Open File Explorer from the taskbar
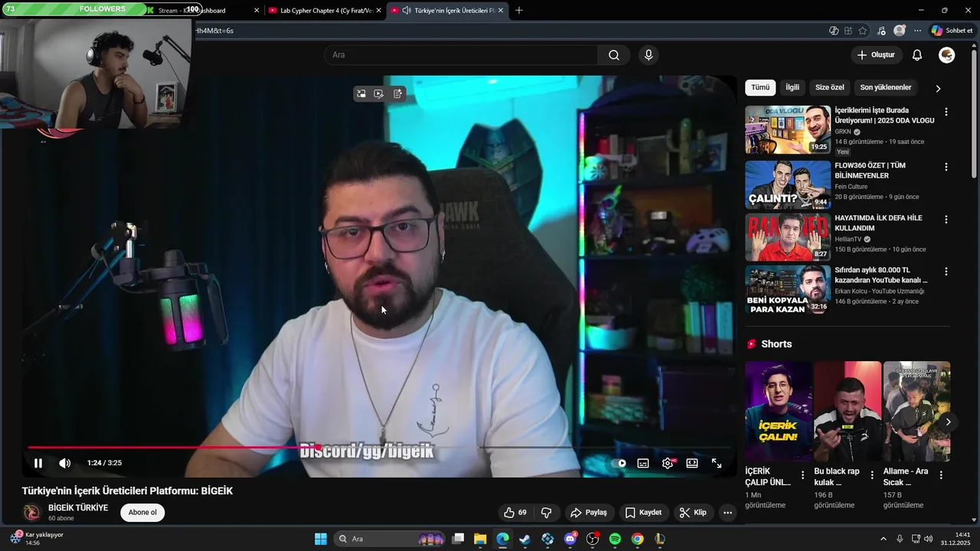The image size is (980, 551). point(480,539)
